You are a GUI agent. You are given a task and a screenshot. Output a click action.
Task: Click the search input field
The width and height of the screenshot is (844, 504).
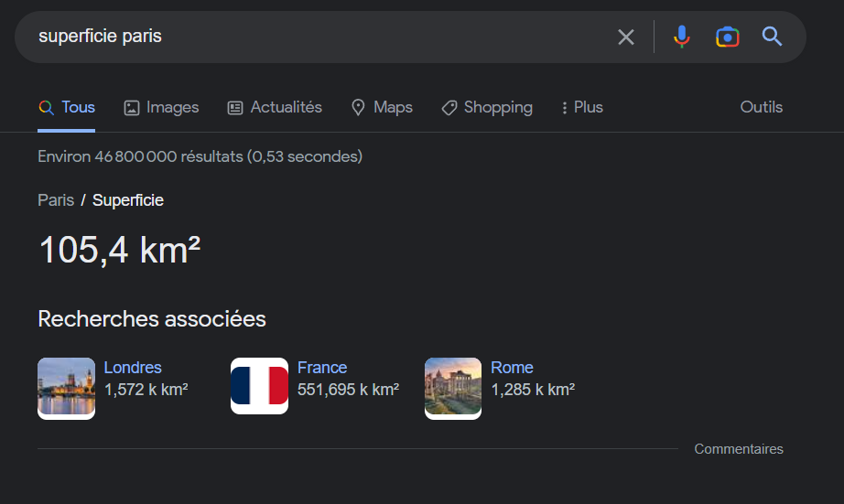pyautogui.click(x=323, y=37)
